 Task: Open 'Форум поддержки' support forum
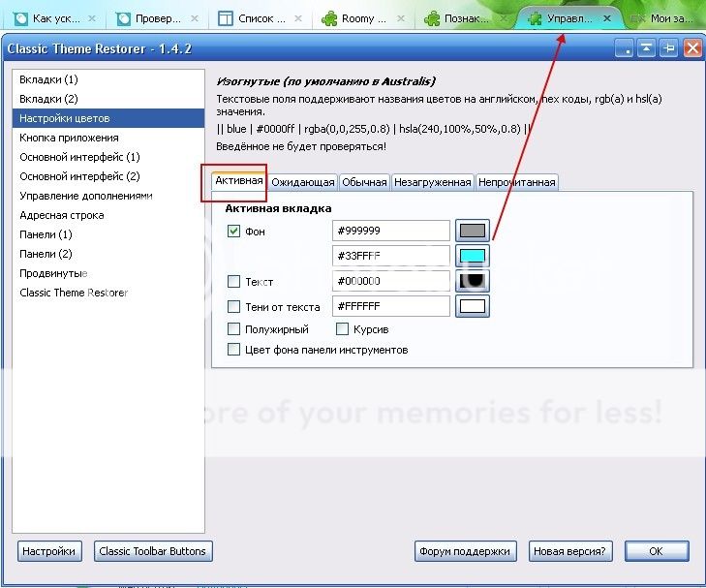[x=465, y=551]
